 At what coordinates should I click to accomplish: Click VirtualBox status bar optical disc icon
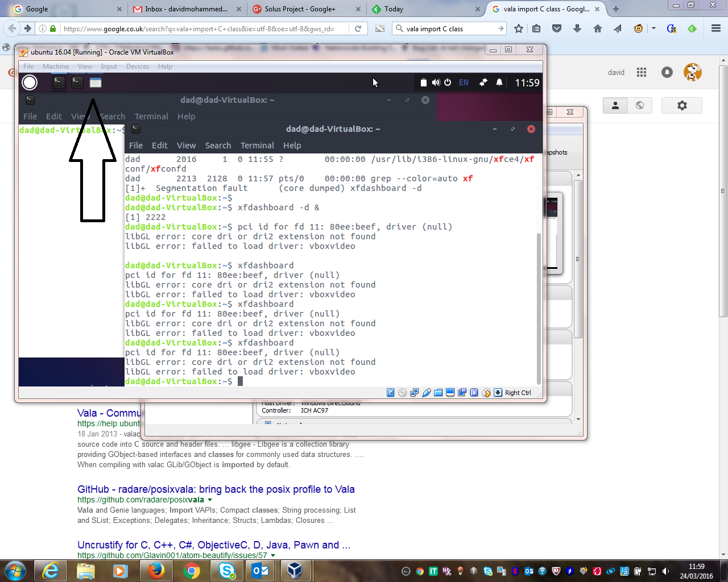pos(402,393)
